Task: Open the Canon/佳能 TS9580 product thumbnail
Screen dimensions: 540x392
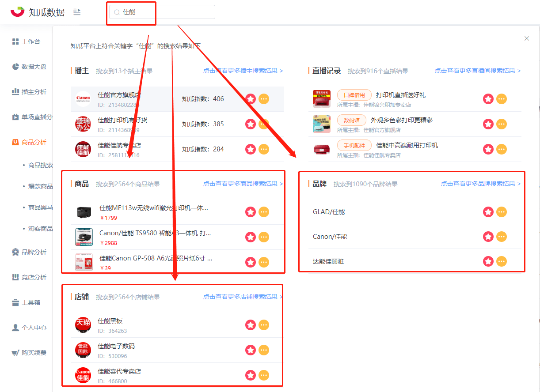Action: pos(84,237)
